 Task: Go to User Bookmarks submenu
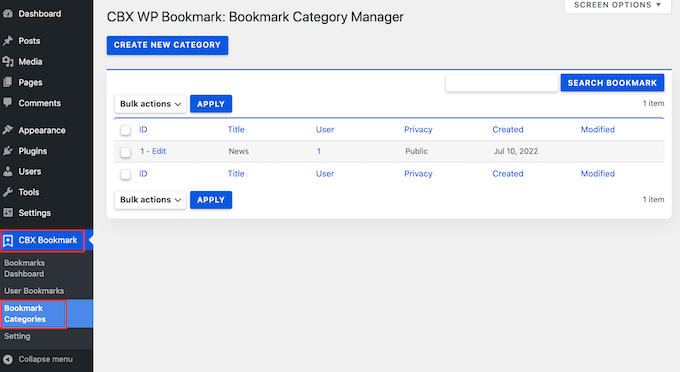click(34, 291)
